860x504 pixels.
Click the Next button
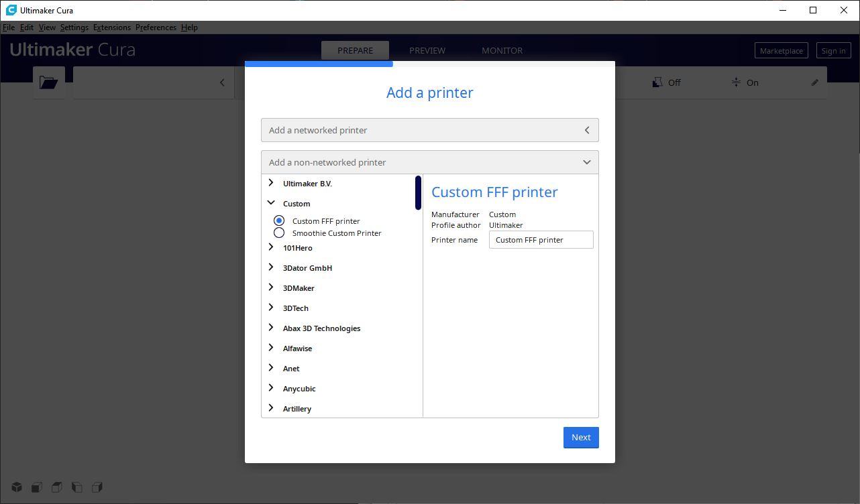581,438
